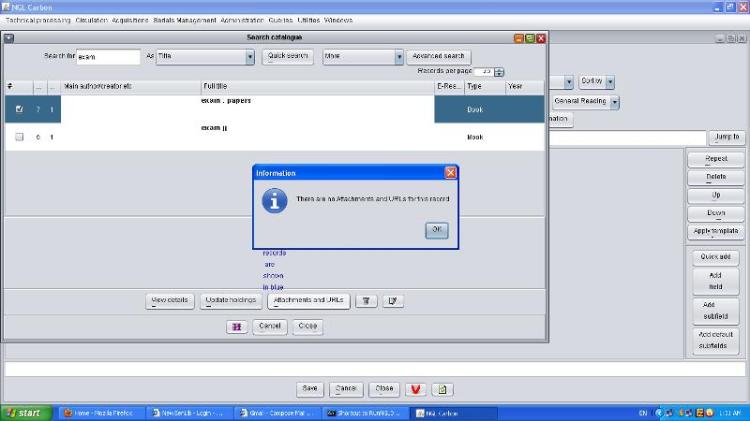The image size is (750, 421).
Task: Click the purple grid icon left of Cancel
Action: [x=237, y=326]
